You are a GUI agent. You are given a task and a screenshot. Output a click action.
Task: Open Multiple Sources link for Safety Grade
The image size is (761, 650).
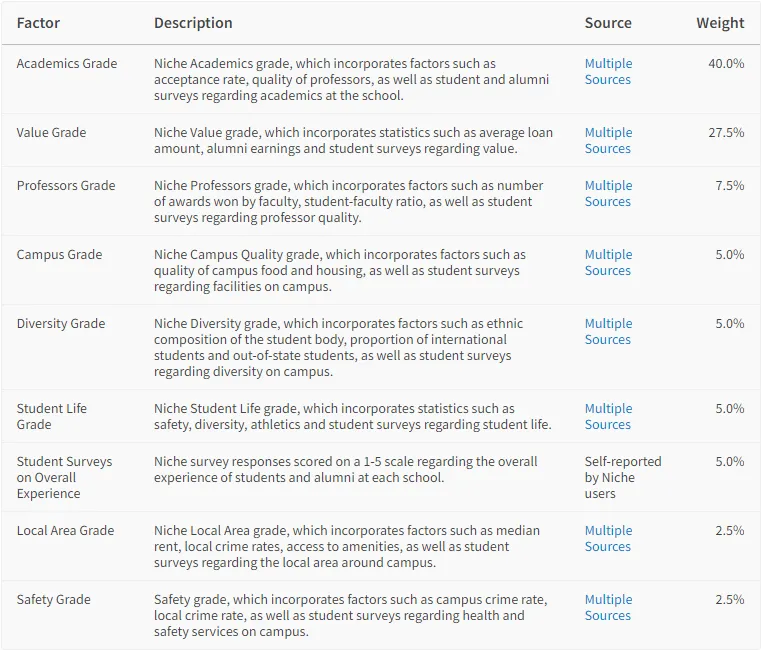click(x=608, y=607)
